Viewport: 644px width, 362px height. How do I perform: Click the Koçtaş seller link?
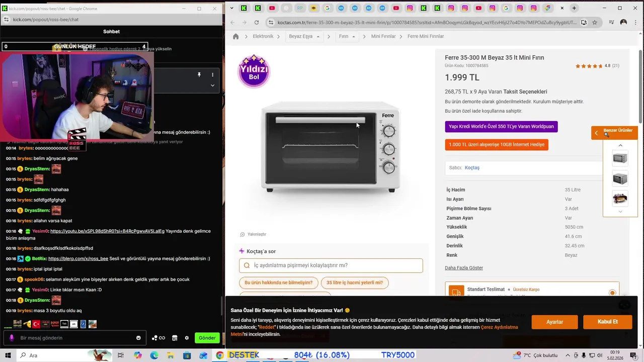pyautogui.click(x=472, y=168)
